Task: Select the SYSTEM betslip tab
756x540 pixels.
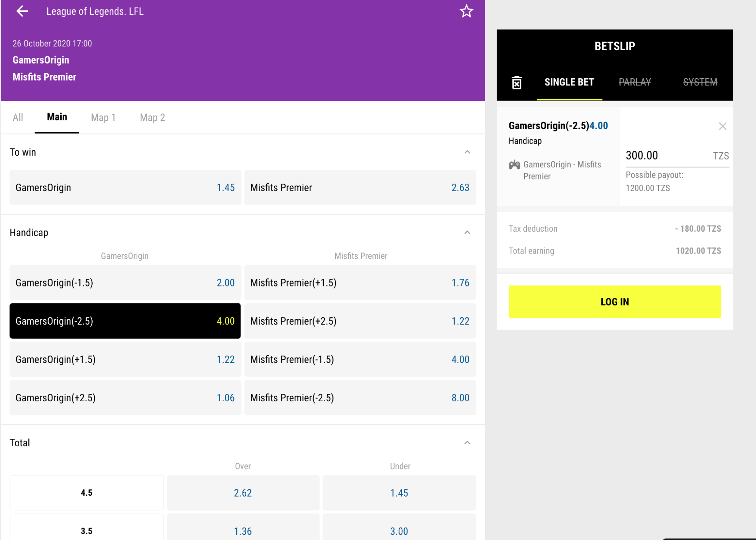Action: tap(700, 82)
